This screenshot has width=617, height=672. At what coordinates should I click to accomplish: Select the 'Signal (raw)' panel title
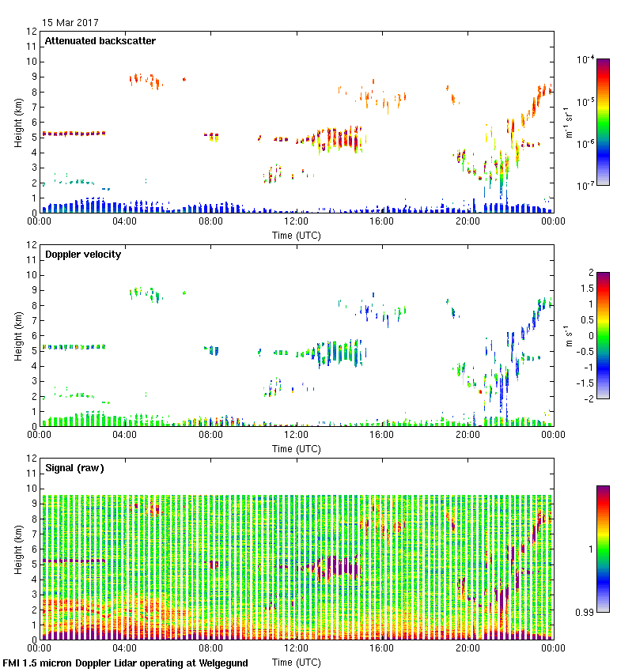[74, 468]
